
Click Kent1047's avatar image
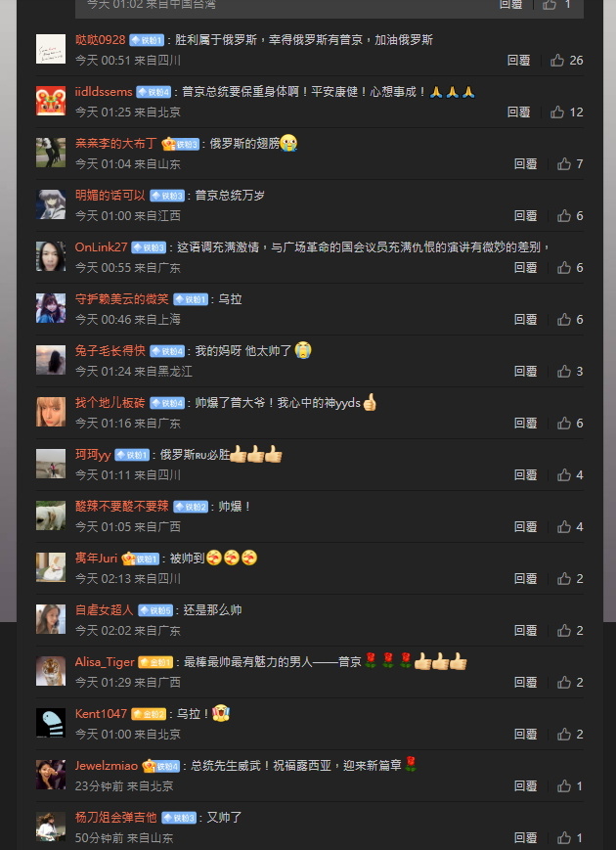coord(51,723)
